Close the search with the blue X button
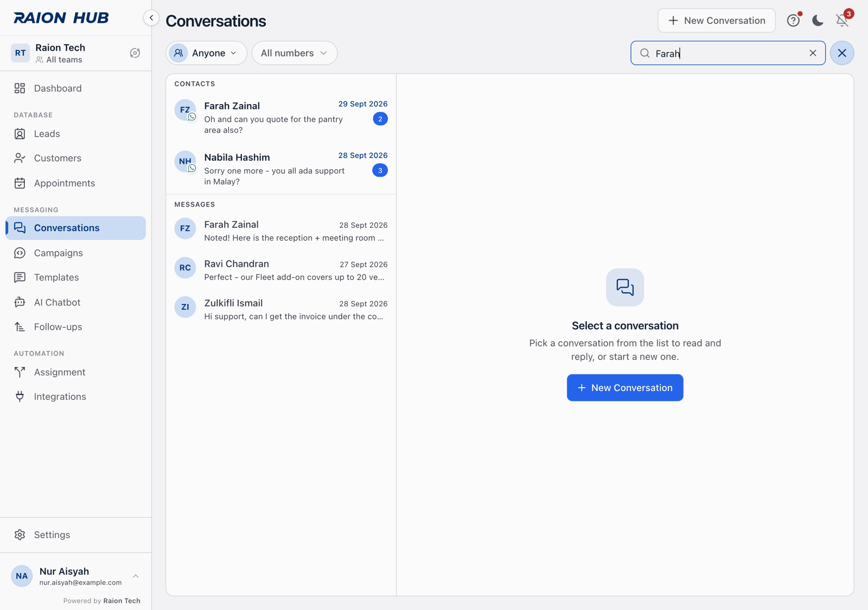Image resolution: width=868 pixels, height=610 pixels. click(x=842, y=53)
